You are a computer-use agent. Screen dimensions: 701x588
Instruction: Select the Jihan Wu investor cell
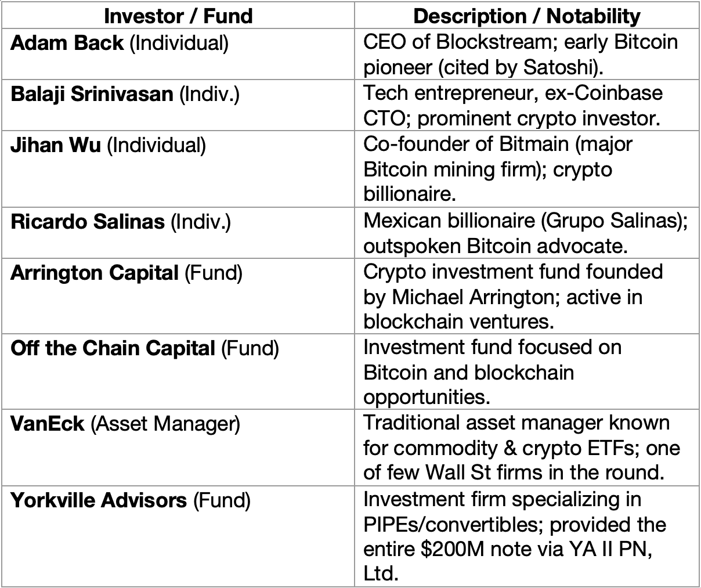click(108, 145)
